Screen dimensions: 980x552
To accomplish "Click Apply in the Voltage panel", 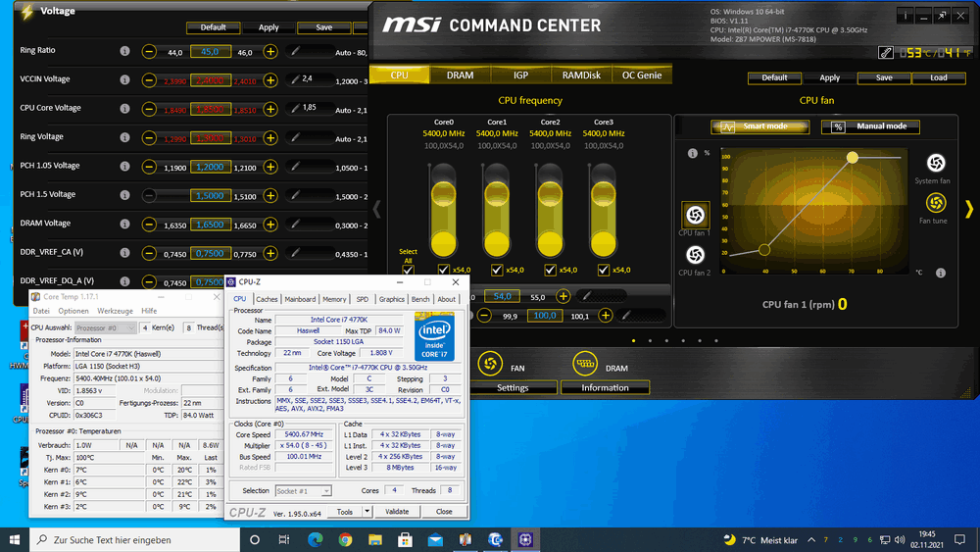I will tap(269, 27).
